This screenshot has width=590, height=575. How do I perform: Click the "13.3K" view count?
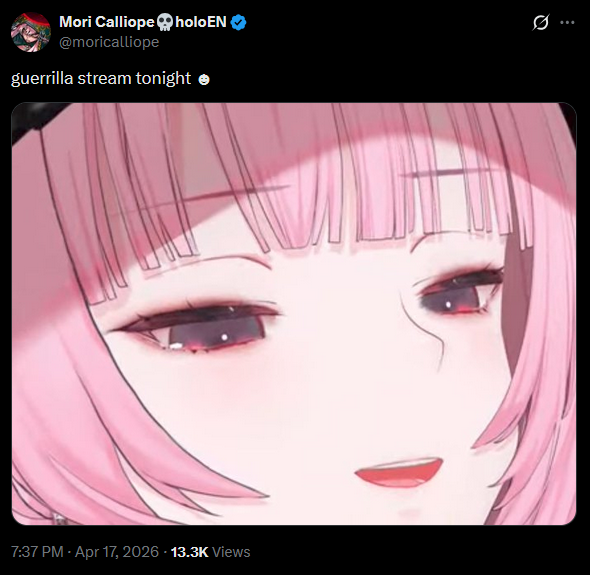189,552
